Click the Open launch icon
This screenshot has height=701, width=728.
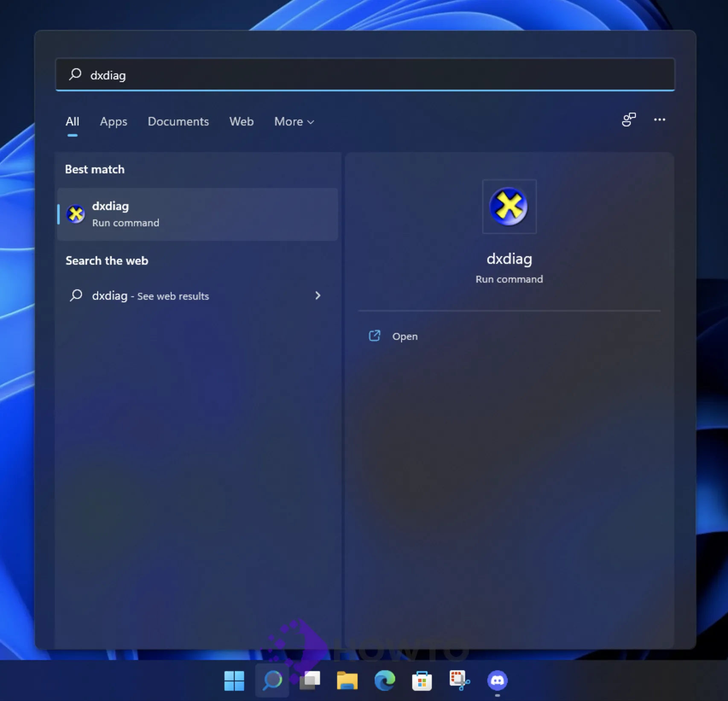pyautogui.click(x=374, y=336)
